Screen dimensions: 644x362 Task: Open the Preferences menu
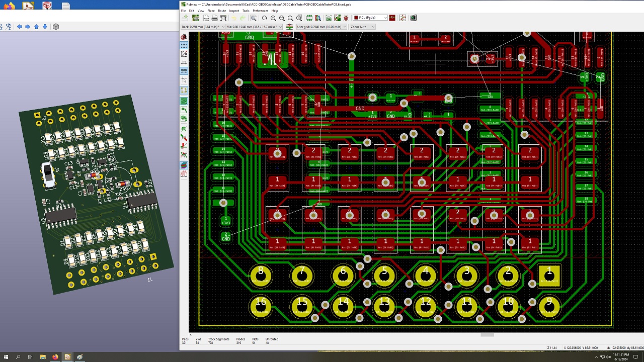click(260, 11)
